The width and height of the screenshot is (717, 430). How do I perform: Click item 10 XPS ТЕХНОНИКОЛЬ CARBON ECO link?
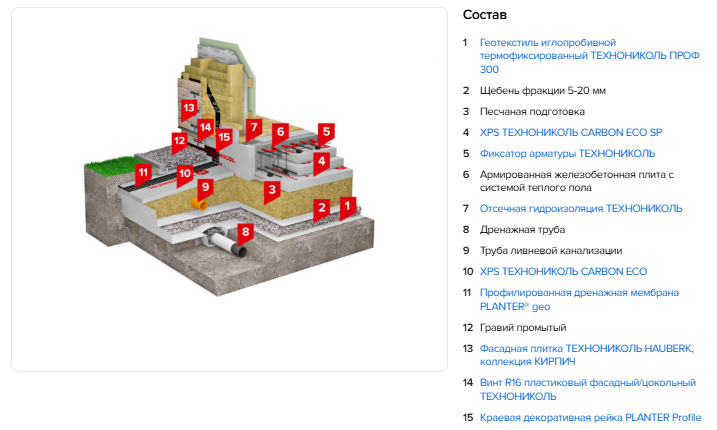tap(563, 271)
